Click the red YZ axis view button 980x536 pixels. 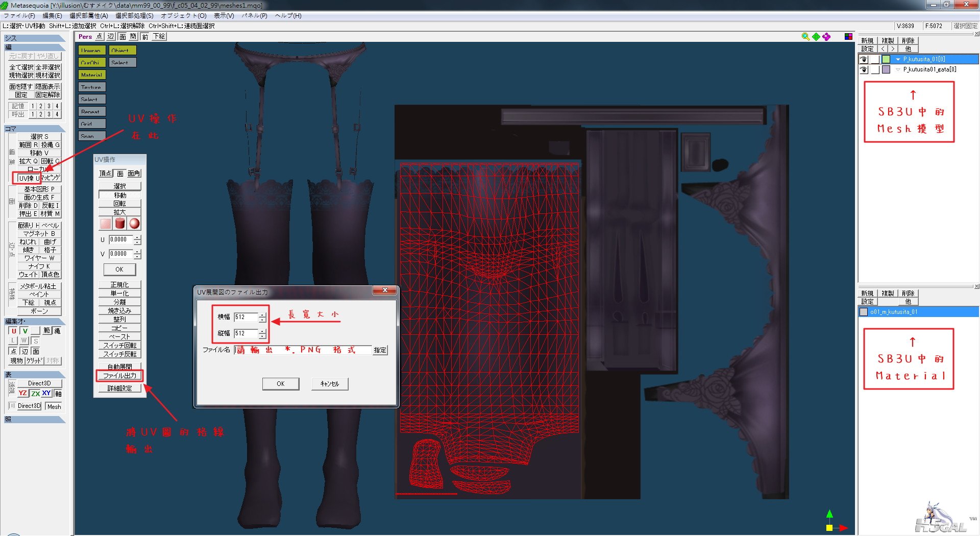[22, 393]
